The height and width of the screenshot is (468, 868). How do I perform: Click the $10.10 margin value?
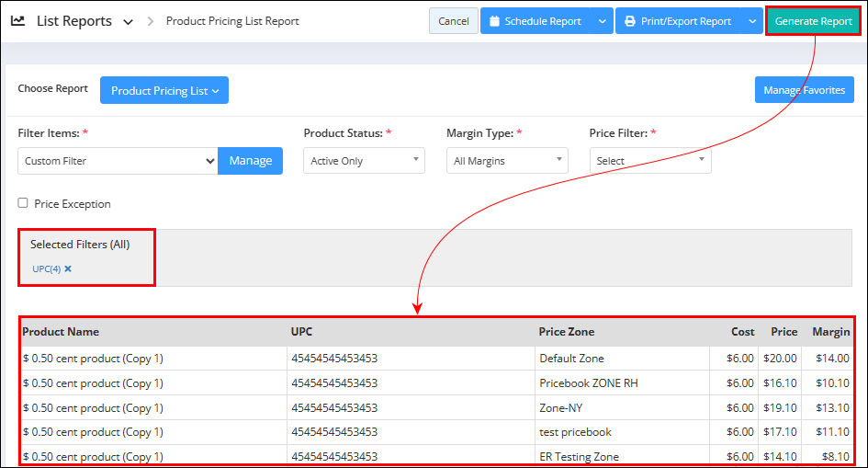(x=832, y=382)
